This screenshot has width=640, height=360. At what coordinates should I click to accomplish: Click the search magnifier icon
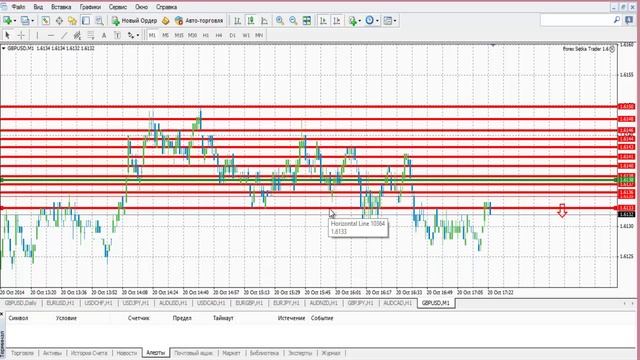[x=617, y=20]
